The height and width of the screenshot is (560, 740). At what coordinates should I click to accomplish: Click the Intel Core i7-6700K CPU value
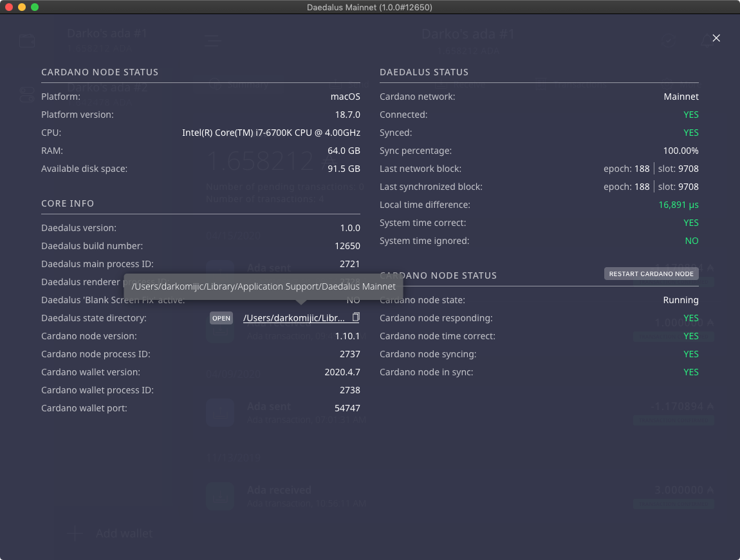click(x=271, y=133)
